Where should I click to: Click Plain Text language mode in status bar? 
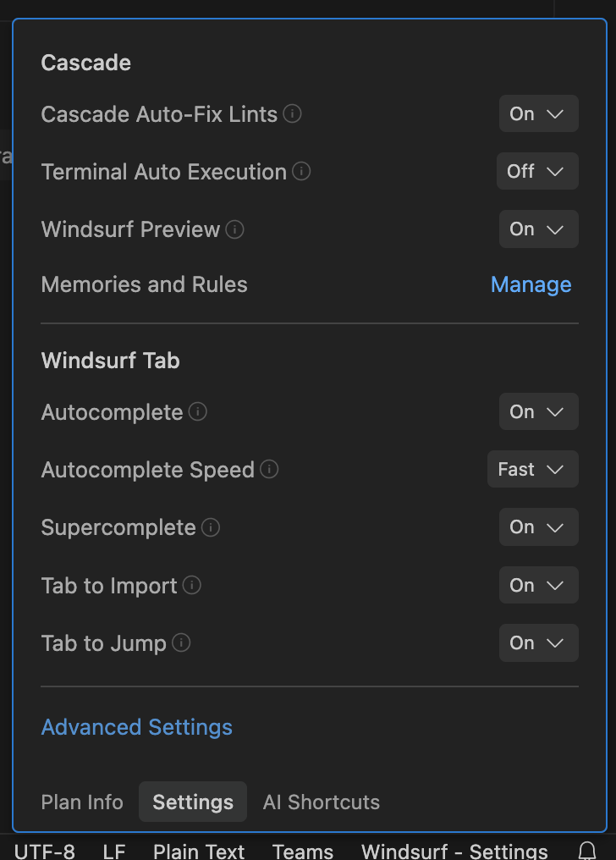(199, 850)
